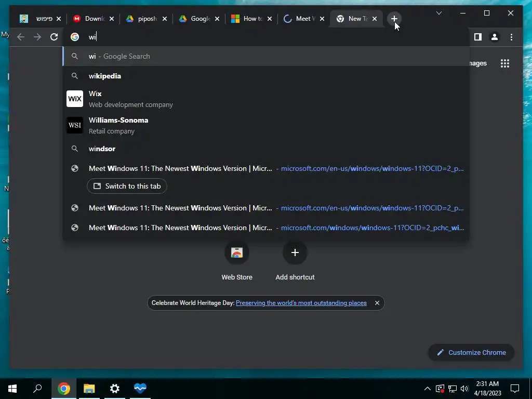The width and height of the screenshot is (532, 399).
Task: Click the Web Store shortcut icon
Action: click(237, 252)
